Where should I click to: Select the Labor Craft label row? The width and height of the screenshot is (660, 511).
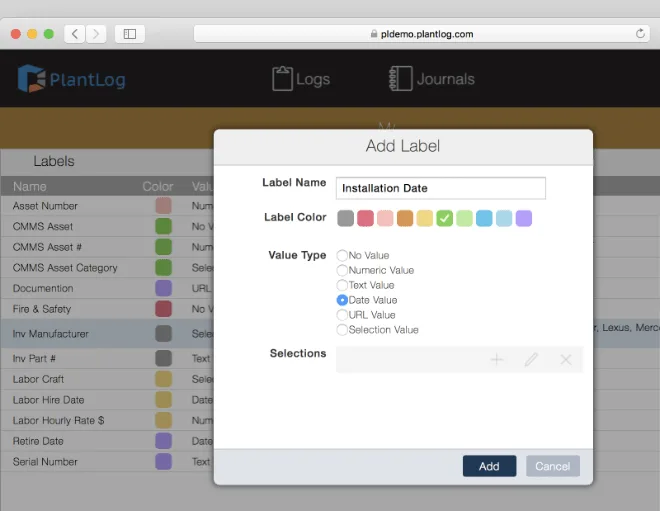point(107,379)
